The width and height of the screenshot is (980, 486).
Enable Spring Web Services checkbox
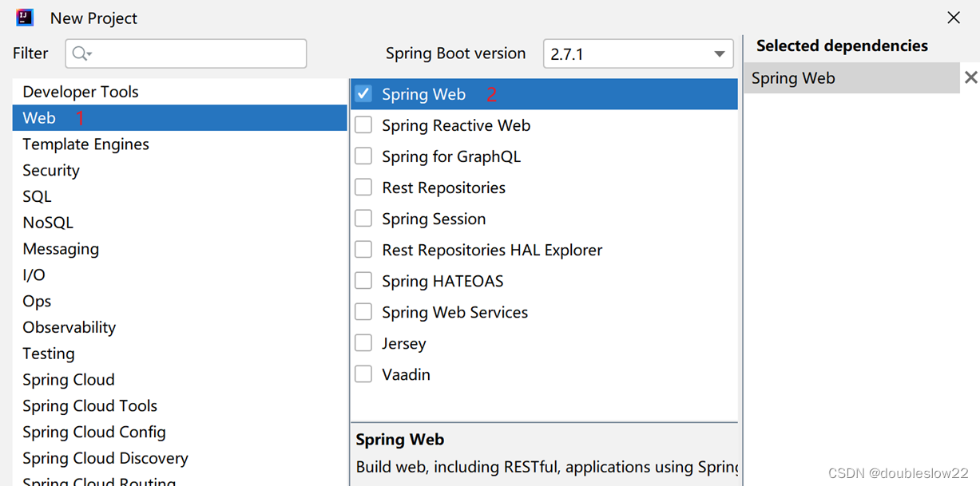click(363, 311)
